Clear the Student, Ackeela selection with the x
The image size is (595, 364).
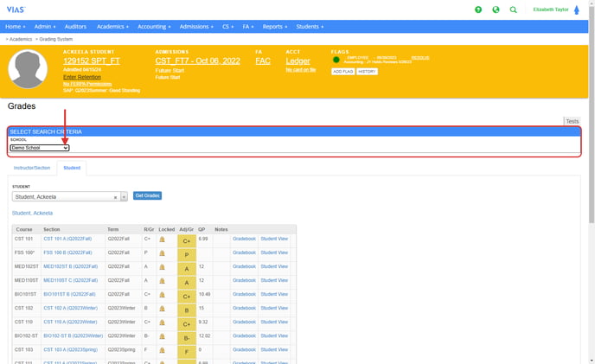tap(115, 197)
